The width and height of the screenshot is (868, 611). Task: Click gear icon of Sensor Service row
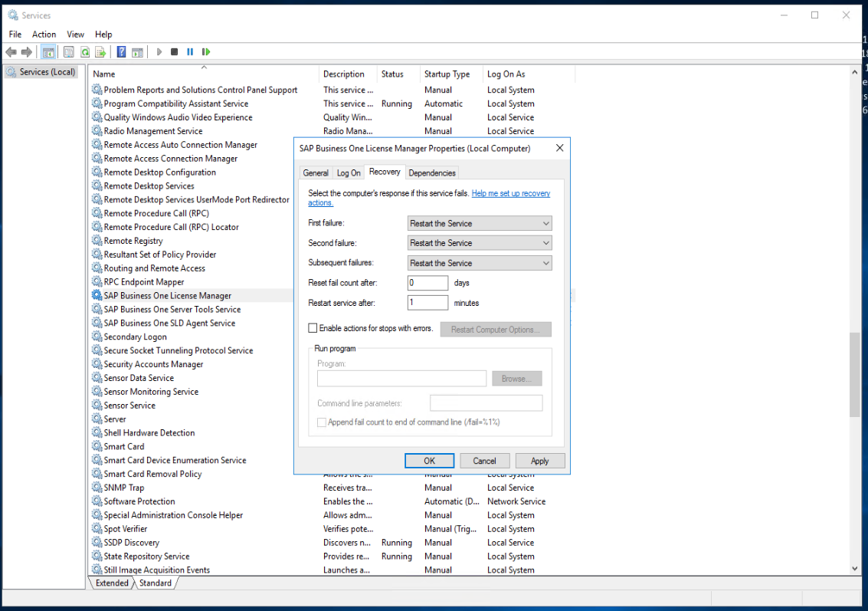pos(97,405)
